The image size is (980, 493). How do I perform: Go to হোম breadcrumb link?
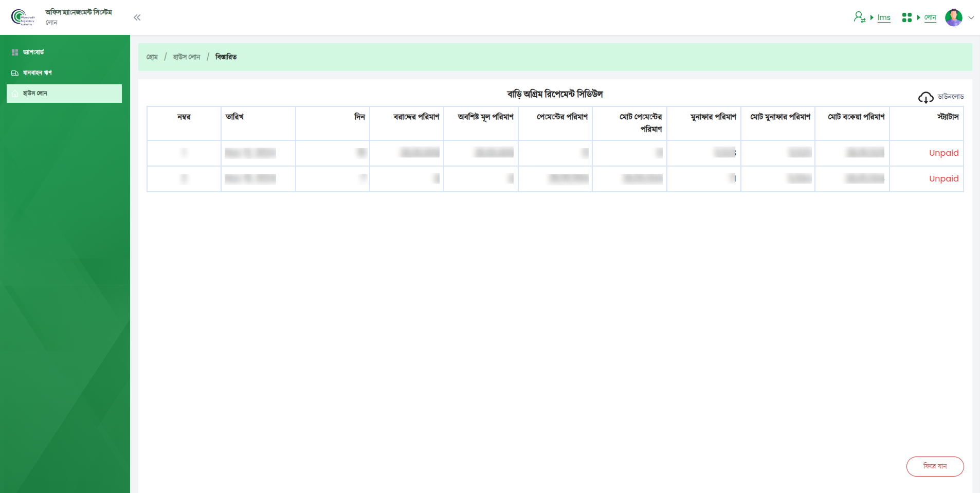coord(152,57)
